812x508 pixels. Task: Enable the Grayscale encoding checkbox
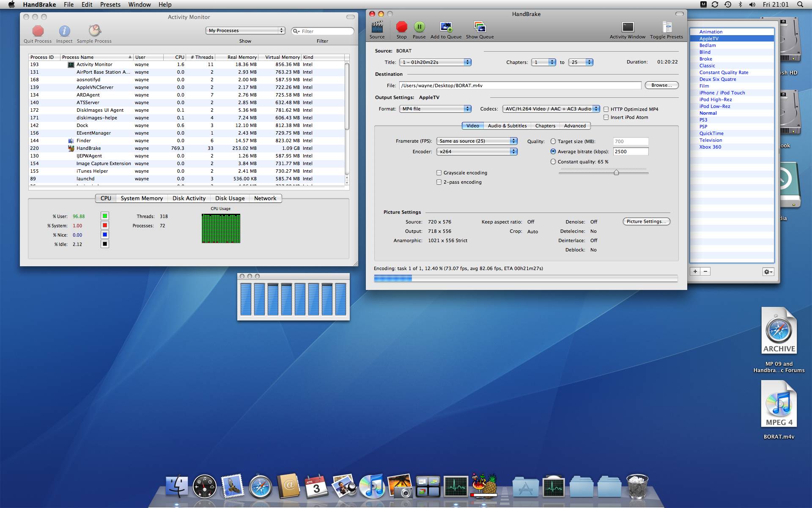coord(439,173)
